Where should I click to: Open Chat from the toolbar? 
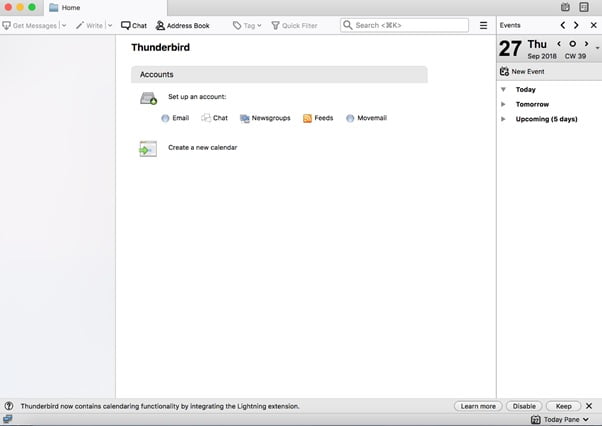[134, 25]
